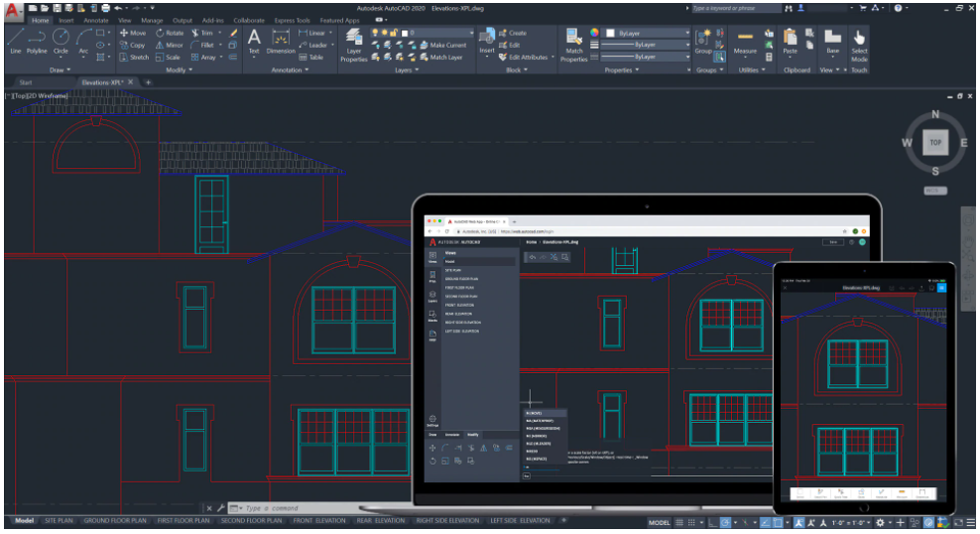Click the Leader annotation button
Image resolution: width=980 pixels, height=534 pixels.
pyautogui.click(x=313, y=45)
